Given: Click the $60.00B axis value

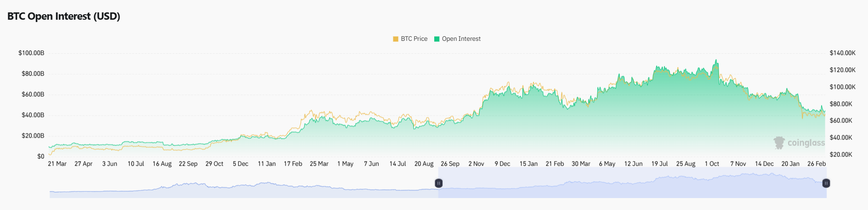Looking at the screenshot, I should pyautogui.click(x=33, y=94).
